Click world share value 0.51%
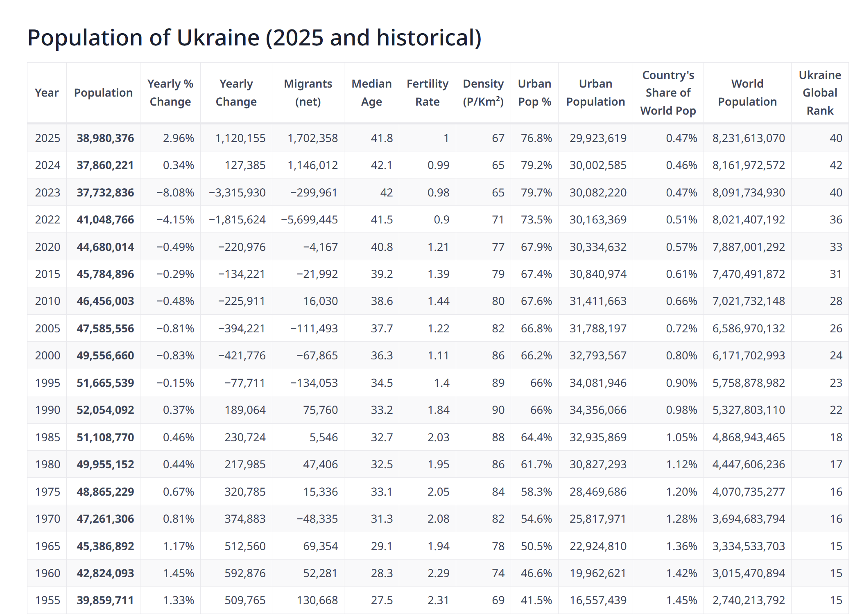The width and height of the screenshot is (862, 616). click(681, 220)
